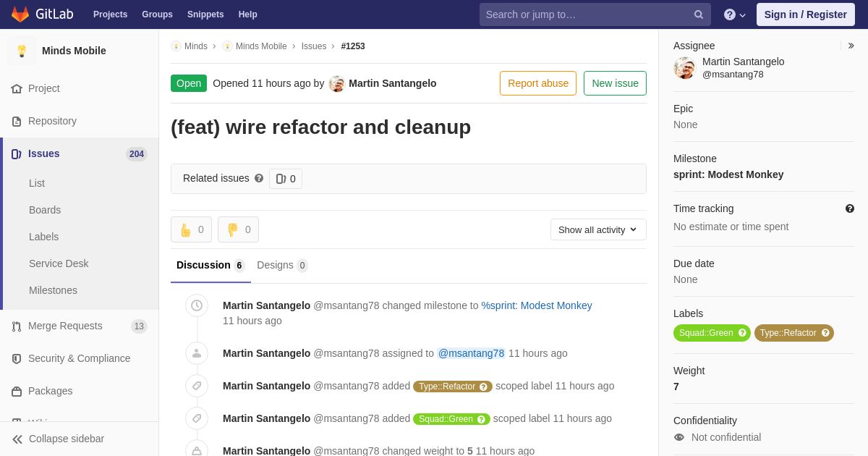This screenshot has height=456, width=868.
Task: Click the author avatar next to Opened by
Action: tap(337, 83)
